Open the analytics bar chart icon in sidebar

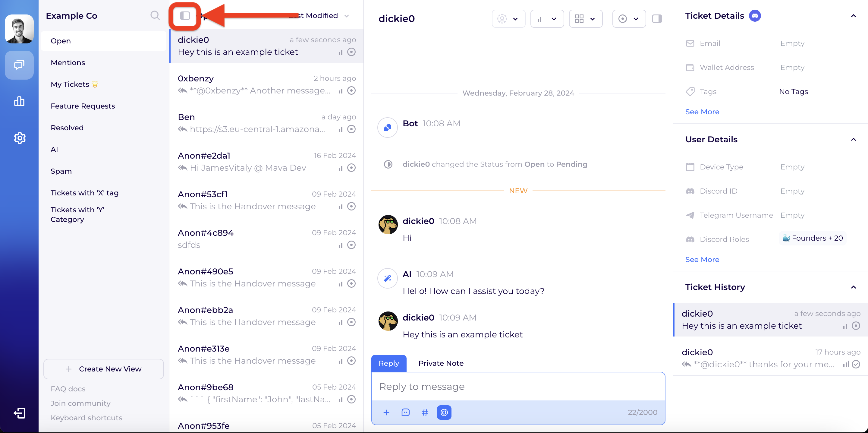coord(19,101)
